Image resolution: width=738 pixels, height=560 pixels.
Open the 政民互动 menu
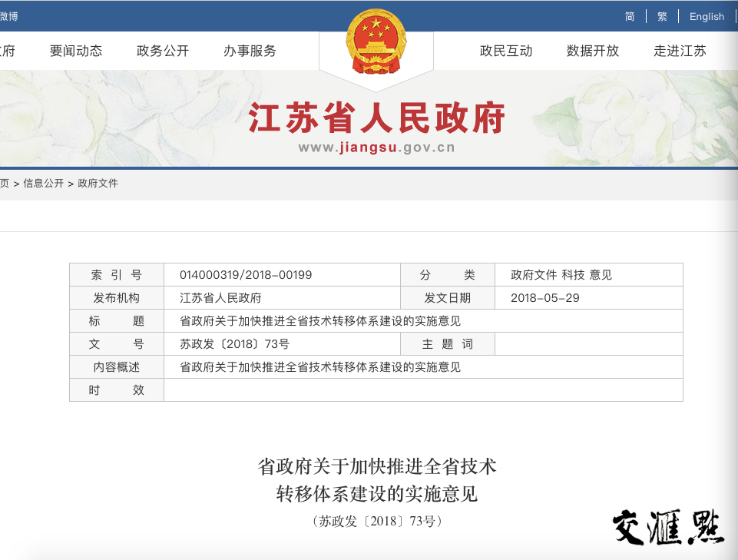click(x=506, y=51)
